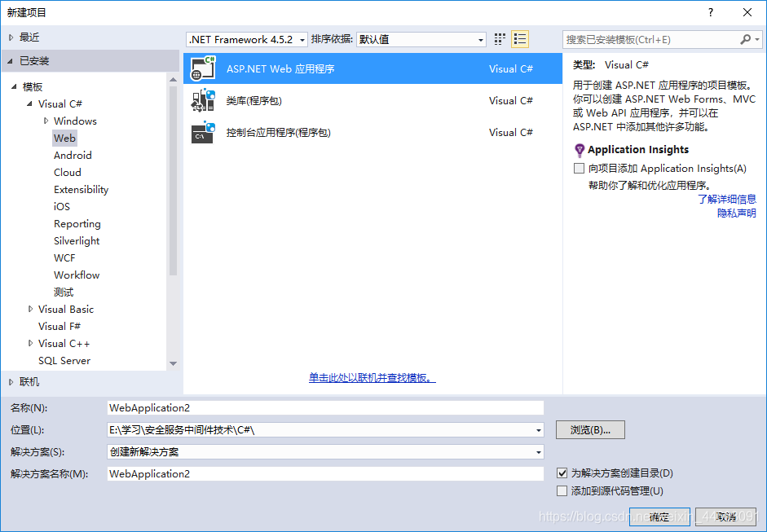Click the project name input field

pos(325,408)
